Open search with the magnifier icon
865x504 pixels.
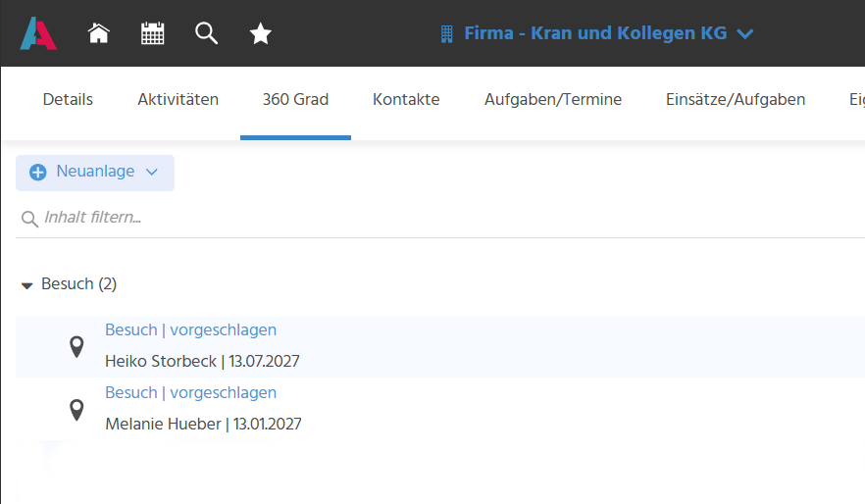click(206, 33)
